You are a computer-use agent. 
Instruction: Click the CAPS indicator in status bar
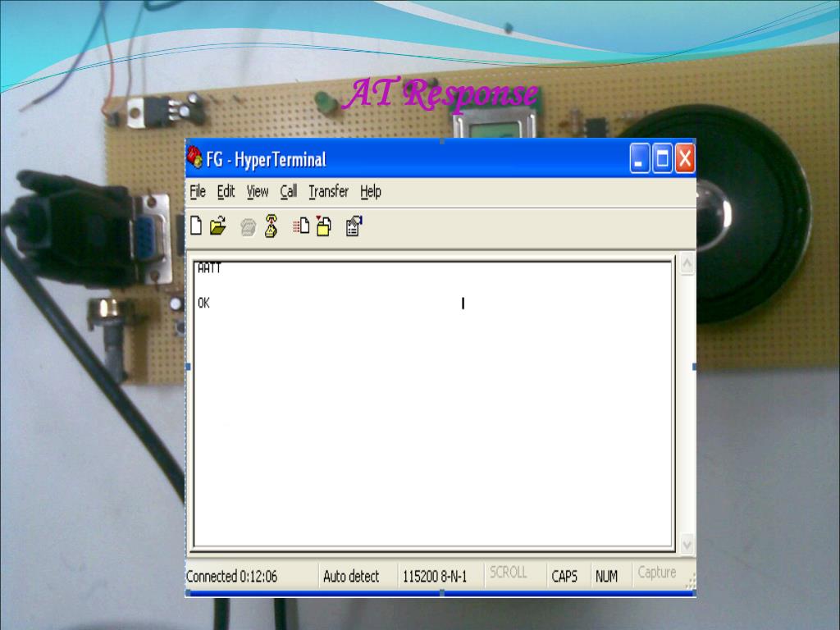(x=564, y=577)
